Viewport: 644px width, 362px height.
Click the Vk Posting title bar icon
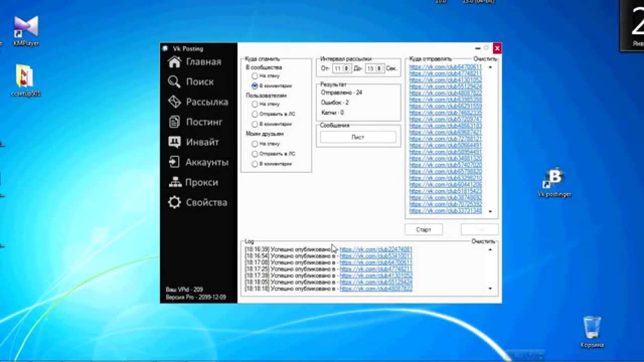tap(165, 49)
